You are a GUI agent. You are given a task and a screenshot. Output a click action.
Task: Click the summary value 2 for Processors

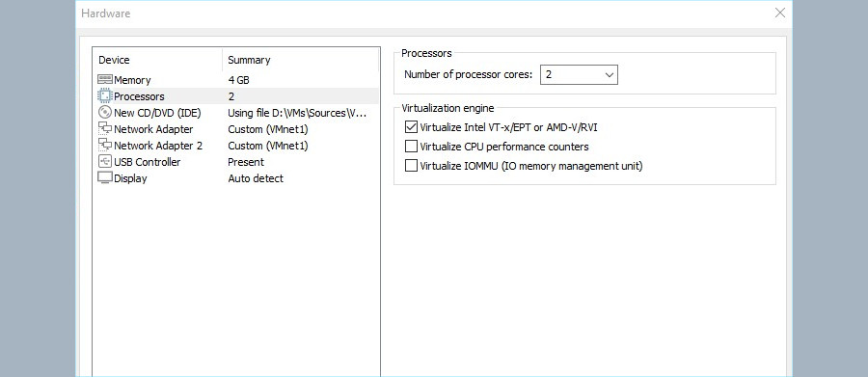(231, 96)
